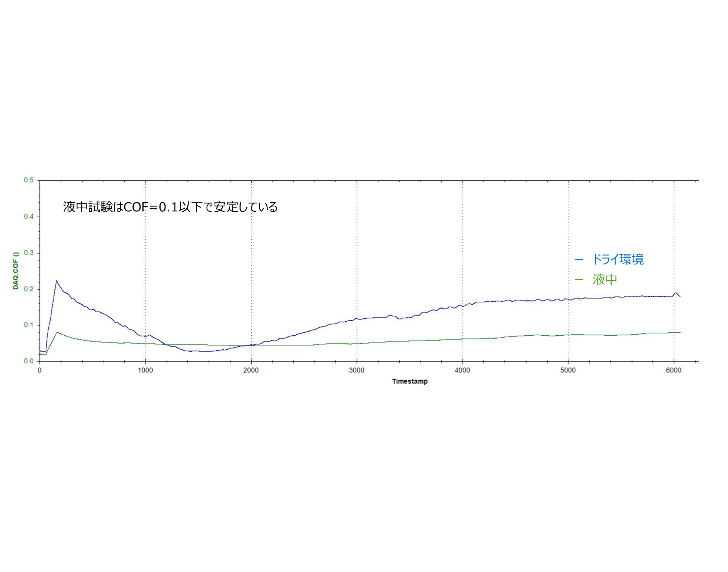Image resolution: width=728 pixels, height=572 pixels.
Task: Click the 液中 legend label
Action: tap(605, 279)
